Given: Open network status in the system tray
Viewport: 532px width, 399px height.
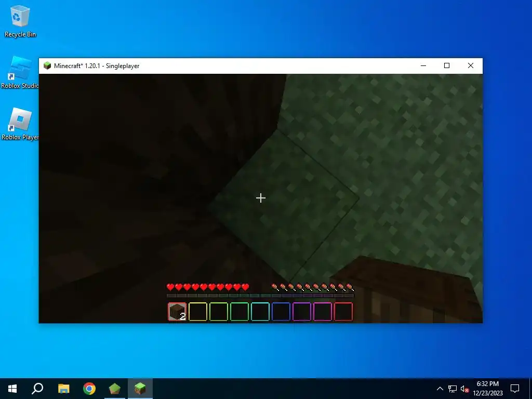Looking at the screenshot, I should 453,389.
